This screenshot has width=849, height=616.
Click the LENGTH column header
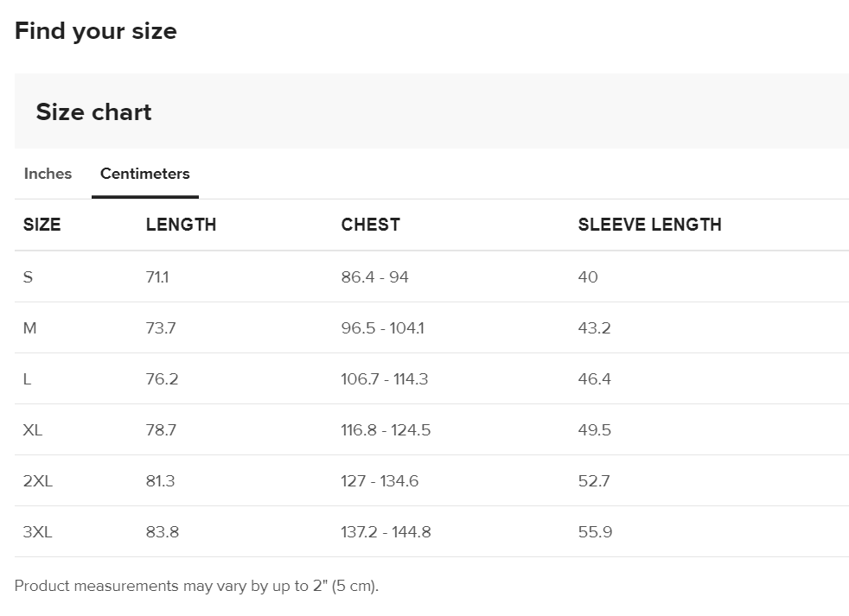coord(181,225)
